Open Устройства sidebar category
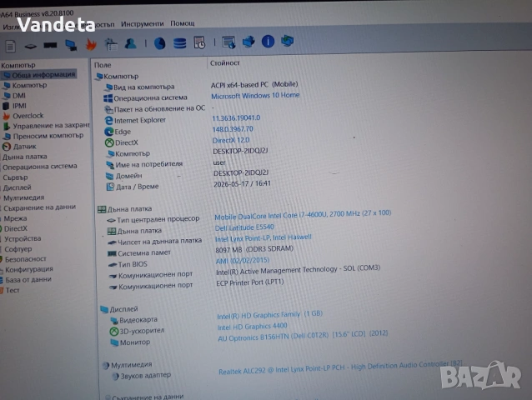This screenshot has height=400, width=532. point(23,238)
